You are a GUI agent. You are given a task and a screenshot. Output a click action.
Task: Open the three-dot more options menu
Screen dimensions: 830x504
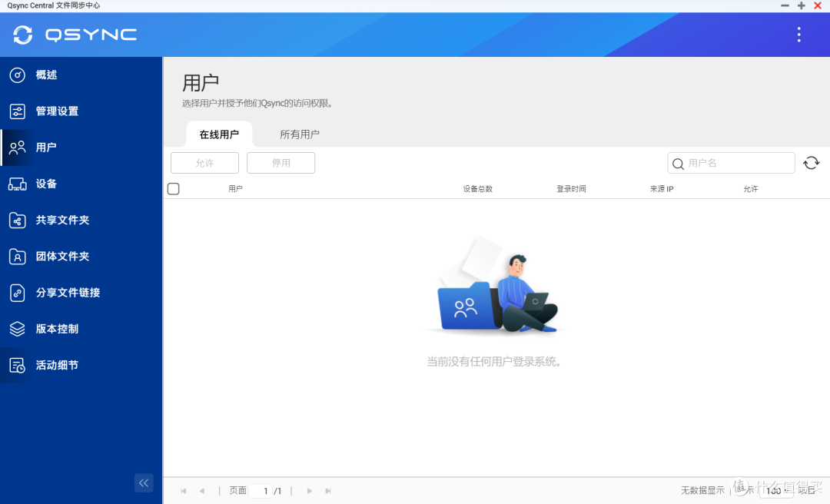click(x=798, y=35)
